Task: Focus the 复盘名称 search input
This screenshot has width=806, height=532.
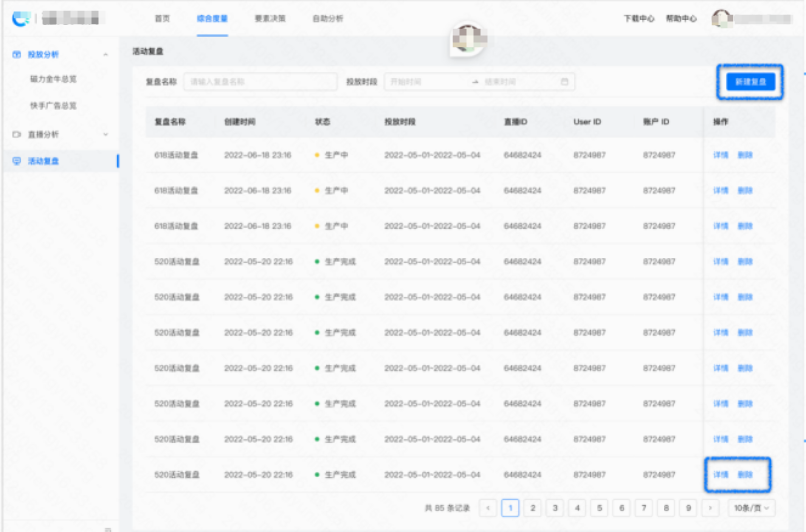Action: [x=260, y=82]
